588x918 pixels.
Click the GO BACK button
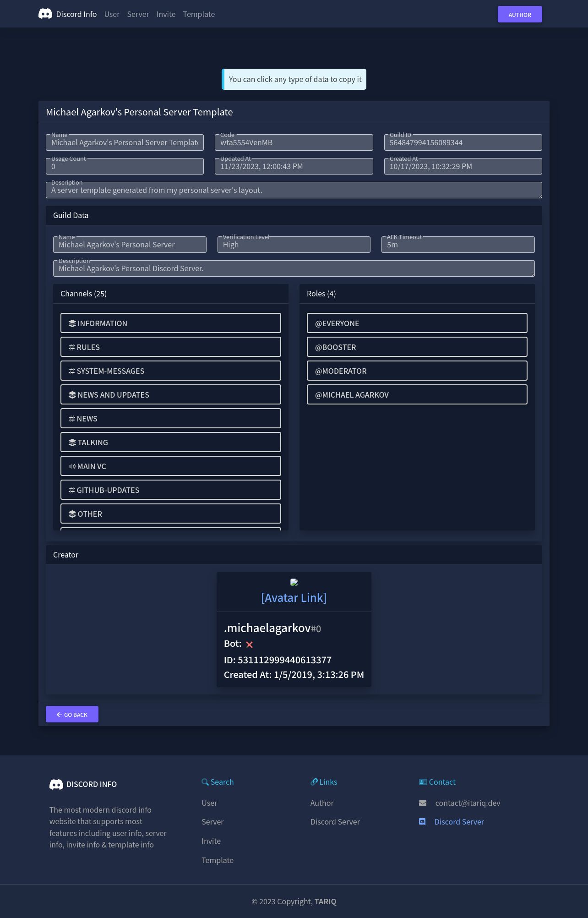[x=72, y=714]
